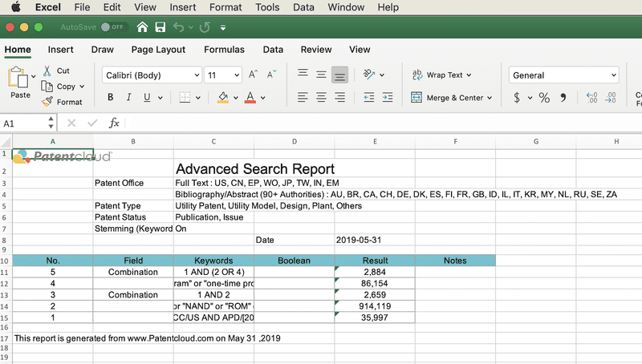Viewport: 642px width, 364px height.
Task: Click the Align Left icon
Action: (x=303, y=97)
